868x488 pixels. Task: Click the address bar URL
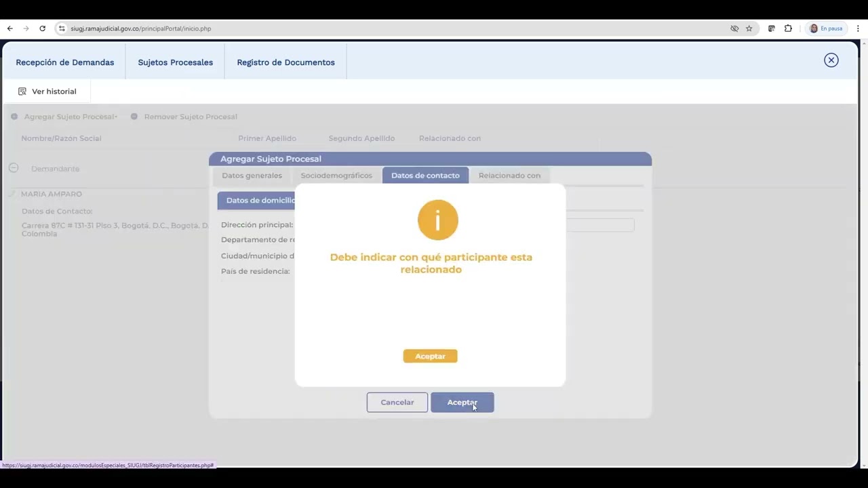[140, 28]
